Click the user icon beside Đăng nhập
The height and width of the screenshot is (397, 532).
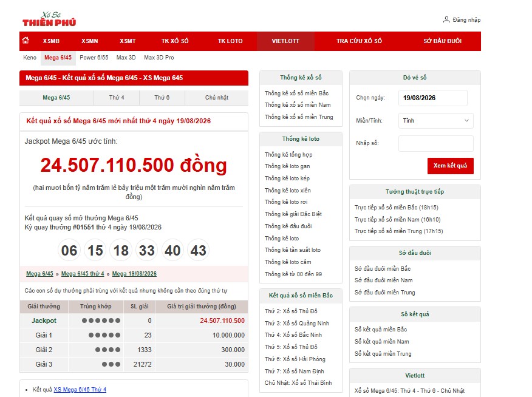coord(446,19)
